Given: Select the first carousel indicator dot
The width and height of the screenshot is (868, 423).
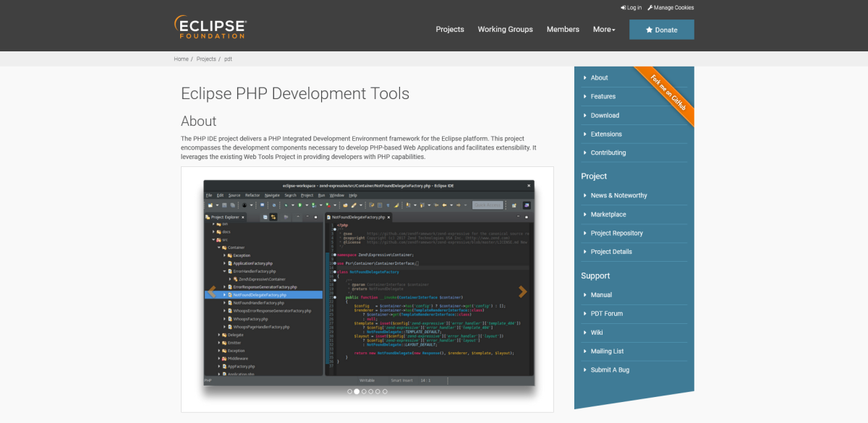Looking at the screenshot, I should pos(350,391).
